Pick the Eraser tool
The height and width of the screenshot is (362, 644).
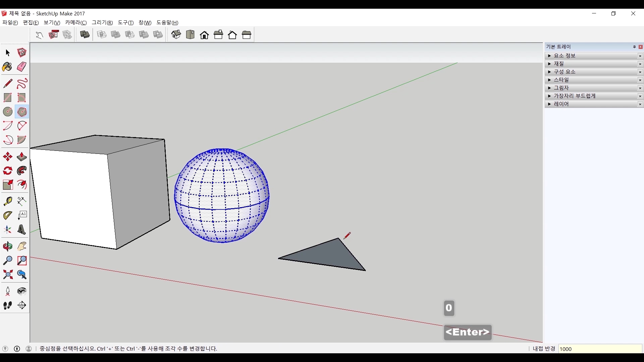point(22,67)
